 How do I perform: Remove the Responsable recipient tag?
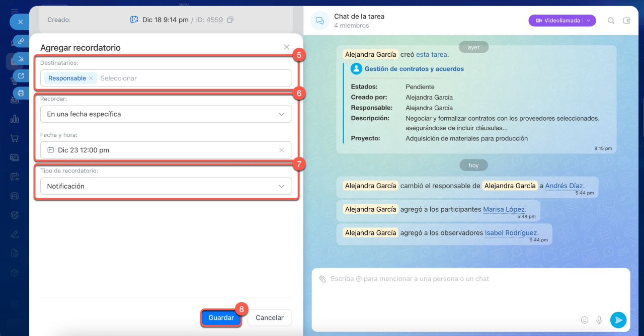91,78
